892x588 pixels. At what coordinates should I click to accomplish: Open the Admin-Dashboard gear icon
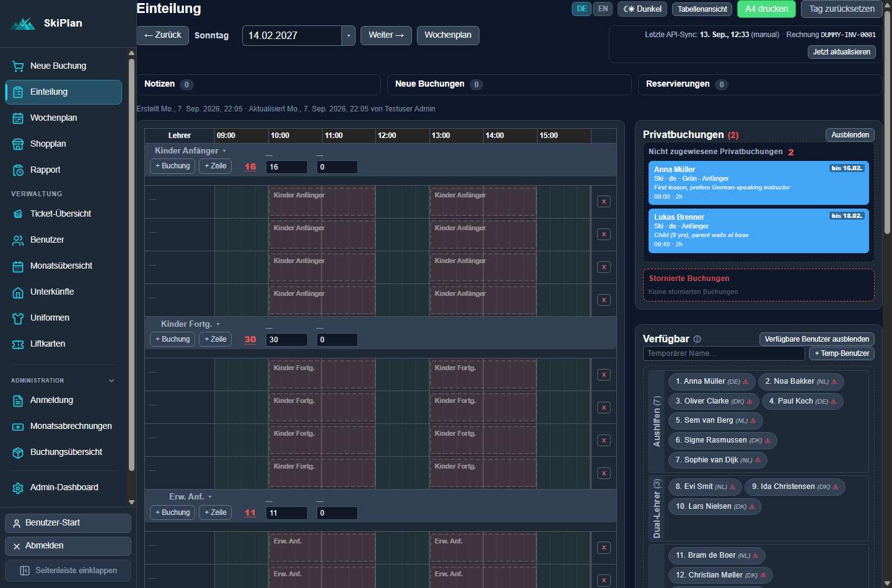coord(18,487)
